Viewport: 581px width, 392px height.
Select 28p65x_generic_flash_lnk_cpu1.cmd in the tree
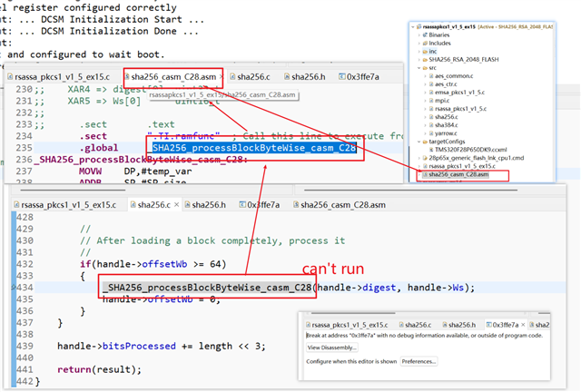[476, 158]
